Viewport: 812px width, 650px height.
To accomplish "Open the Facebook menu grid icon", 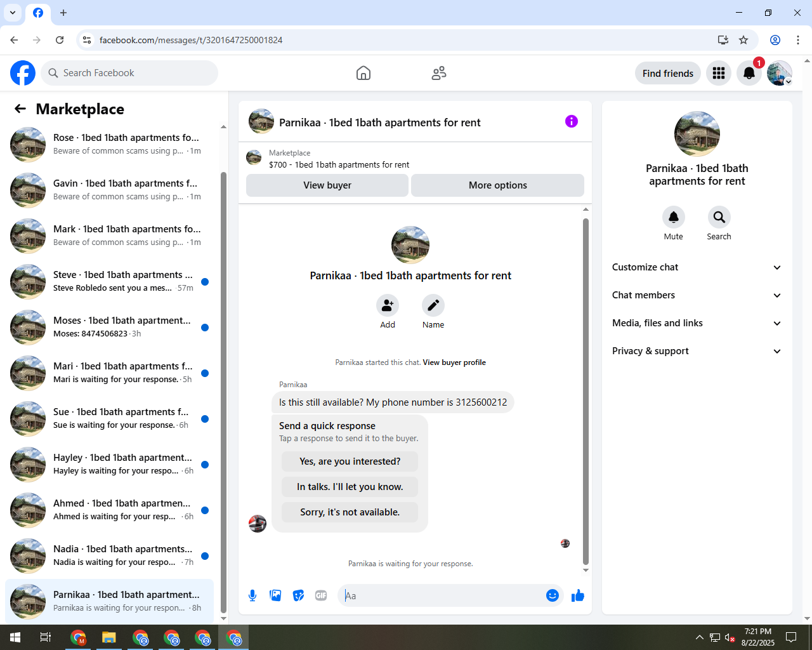I will coord(719,73).
